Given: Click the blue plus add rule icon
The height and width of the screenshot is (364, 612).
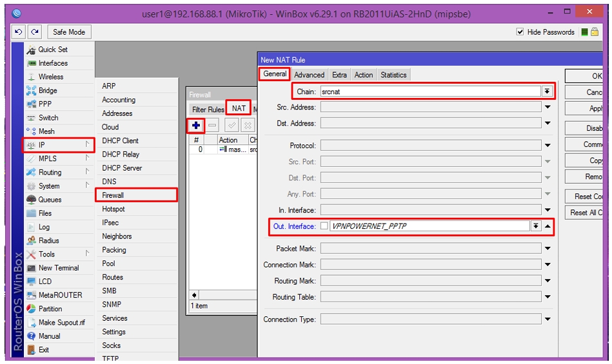Looking at the screenshot, I should 196,125.
